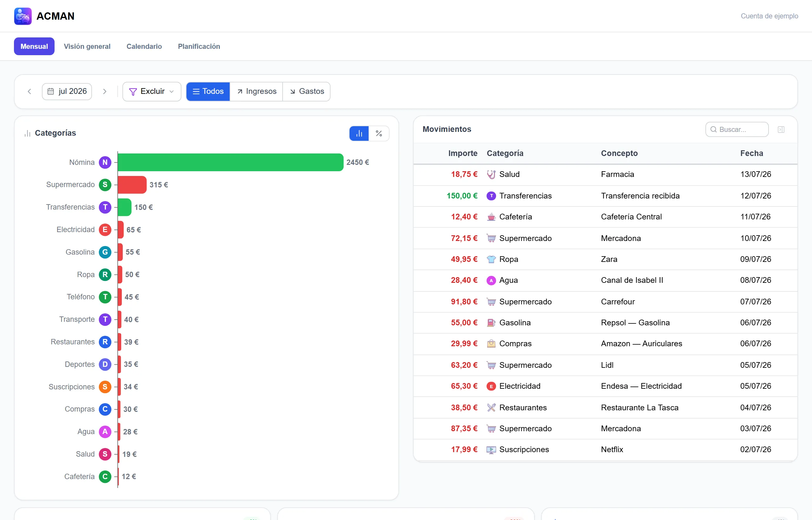Click the green Transferencias 150 € bar

click(x=125, y=207)
